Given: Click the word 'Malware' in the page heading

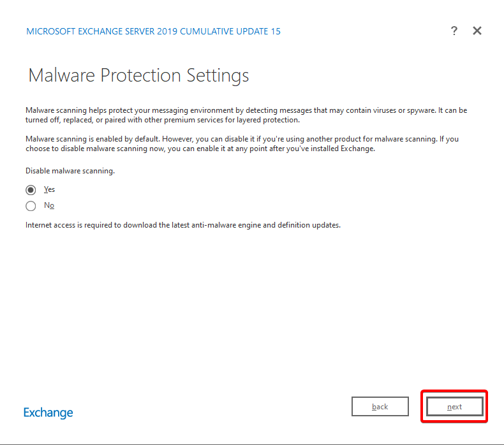Looking at the screenshot, I should pyautogui.click(x=62, y=75).
